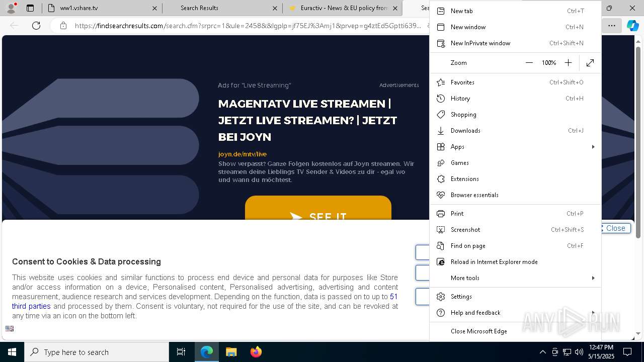
Task: Increase zoom with the plus button
Action: (x=568, y=62)
